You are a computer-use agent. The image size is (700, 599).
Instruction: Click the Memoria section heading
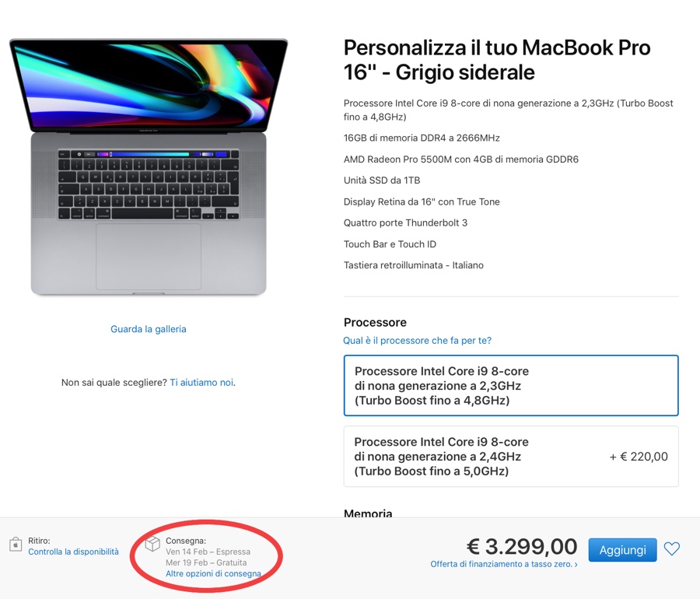point(368,513)
